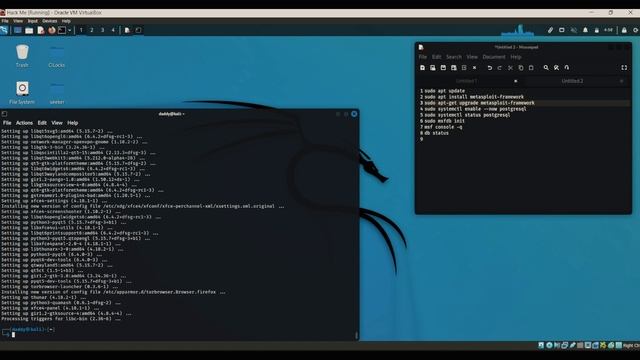The height and width of the screenshot is (360, 640).
Task: Click Mousepad paste toolbar icon
Action: 531,68
